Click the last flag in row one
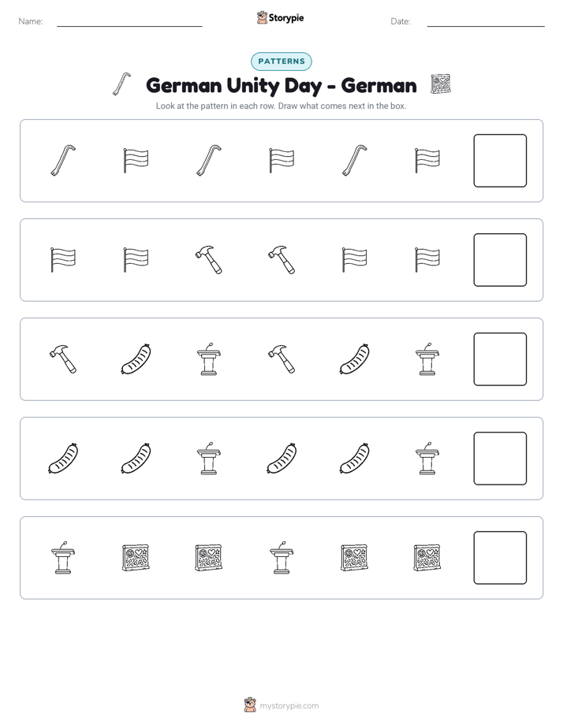The width and height of the screenshot is (563, 728). point(427,161)
